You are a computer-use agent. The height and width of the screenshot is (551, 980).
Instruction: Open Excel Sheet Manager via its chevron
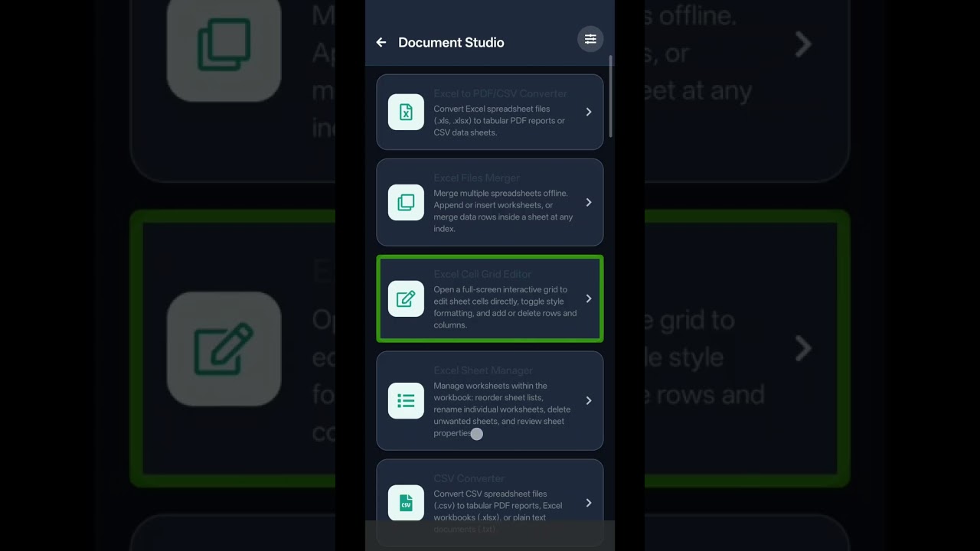[589, 400]
